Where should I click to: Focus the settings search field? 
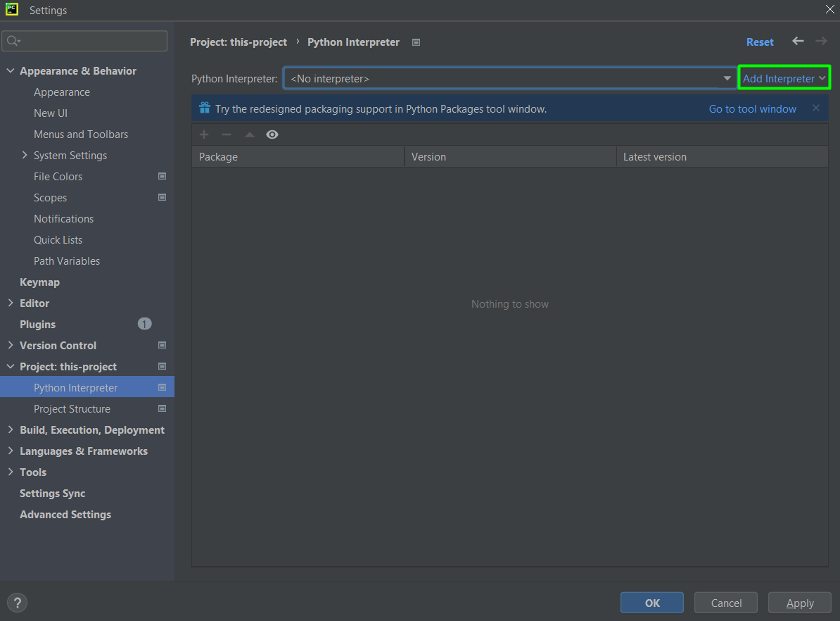point(84,41)
